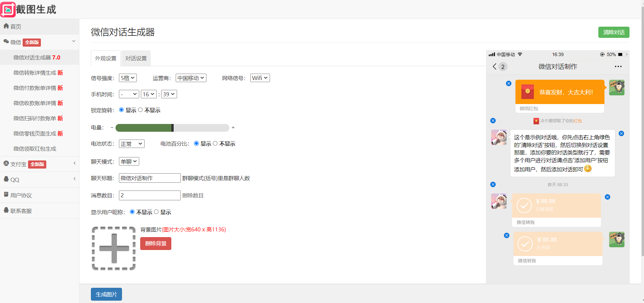Screen dimensions: 644x303
Task: Click the avatar beside 已收款 transfer
Action: click(617, 239)
